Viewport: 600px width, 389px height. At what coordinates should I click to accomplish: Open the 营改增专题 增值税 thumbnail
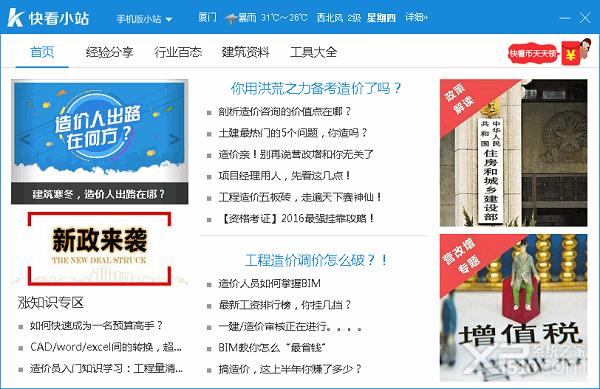click(x=514, y=308)
